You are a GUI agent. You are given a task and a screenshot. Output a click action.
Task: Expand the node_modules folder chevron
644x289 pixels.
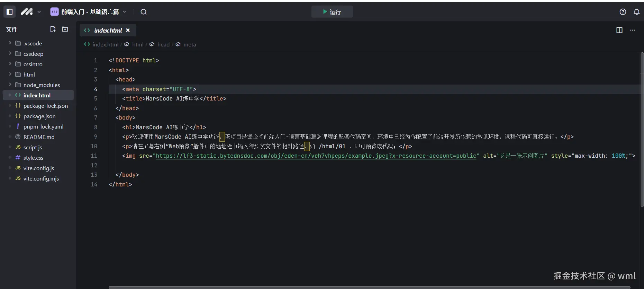coord(10,85)
